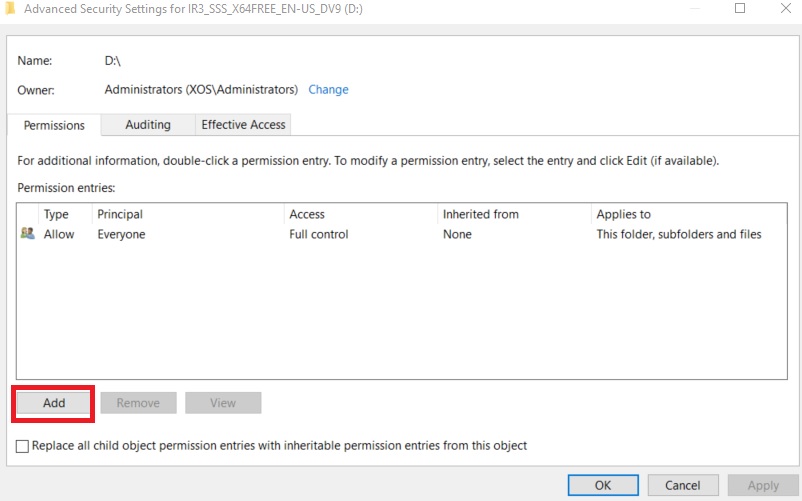Click the Change owner link
802x501 pixels.
(x=328, y=90)
